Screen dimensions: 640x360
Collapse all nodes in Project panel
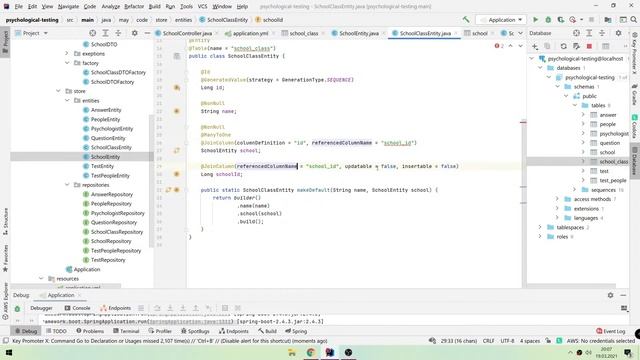pos(118,33)
